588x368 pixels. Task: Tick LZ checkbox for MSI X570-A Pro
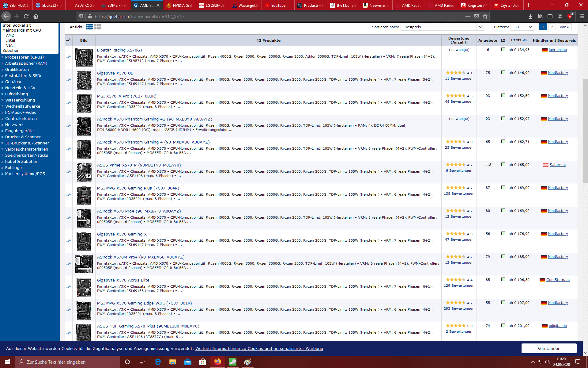tap(503, 95)
